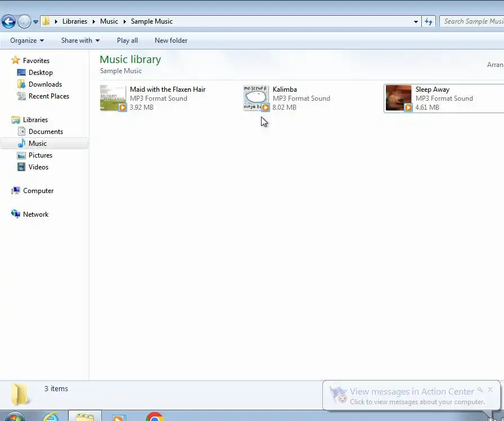
Task: Select the Sleep Away file name
Action: [433, 89]
